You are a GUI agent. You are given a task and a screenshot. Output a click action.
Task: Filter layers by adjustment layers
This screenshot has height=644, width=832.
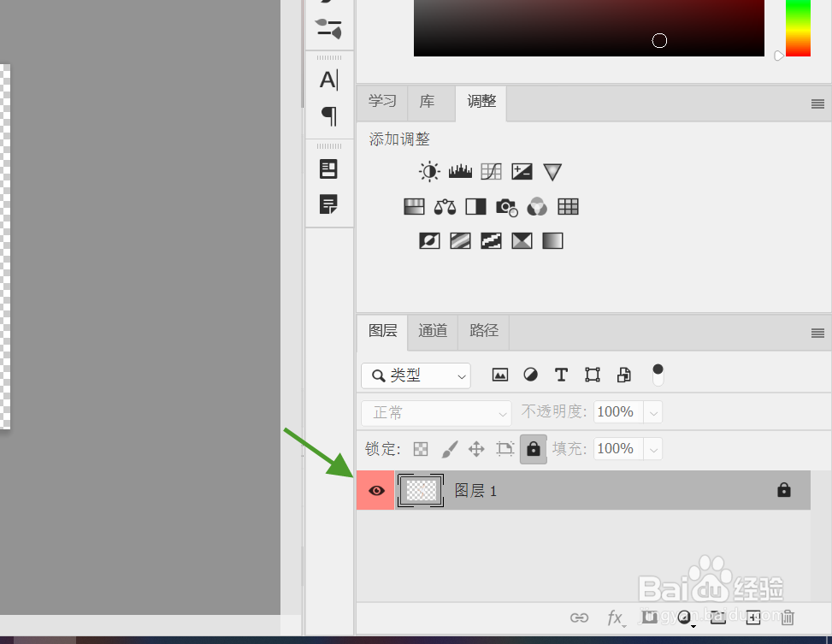pyautogui.click(x=530, y=375)
